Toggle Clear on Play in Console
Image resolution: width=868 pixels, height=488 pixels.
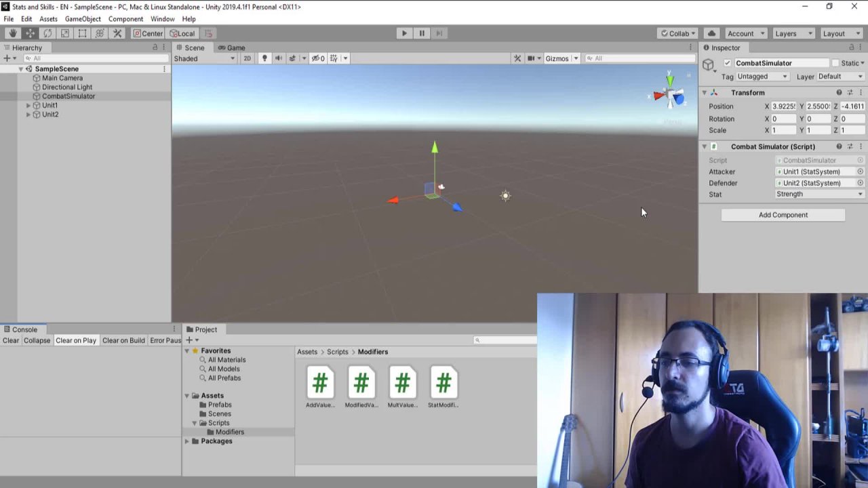point(75,340)
